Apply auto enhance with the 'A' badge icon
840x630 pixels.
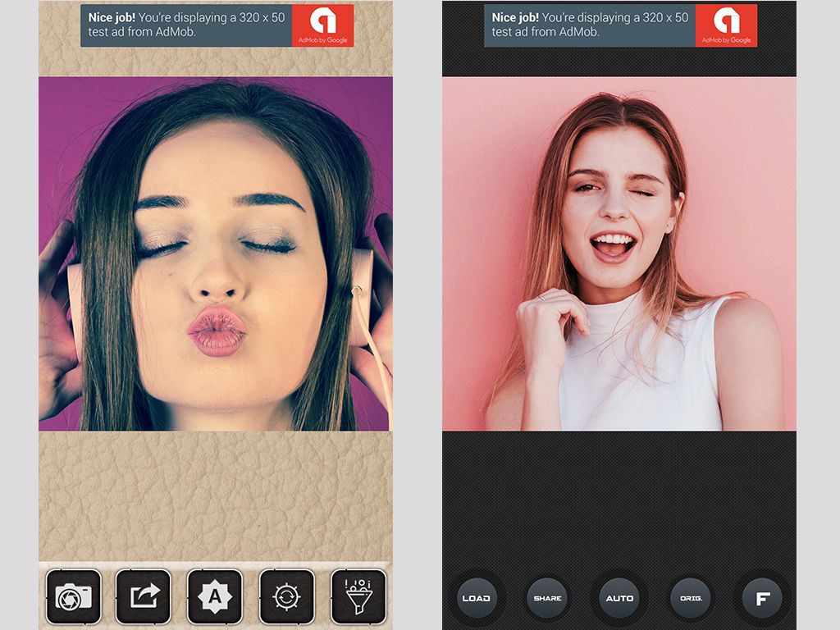215,597
